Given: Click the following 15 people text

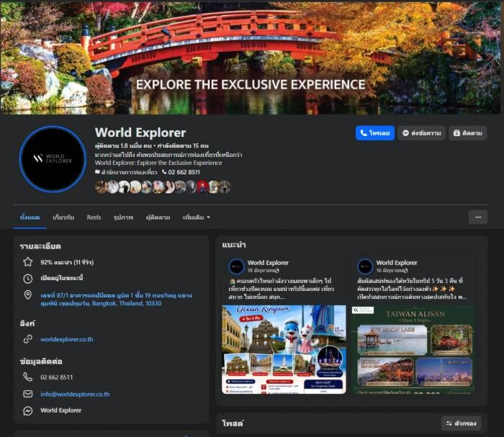Looking at the screenshot, I should point(183,145).
